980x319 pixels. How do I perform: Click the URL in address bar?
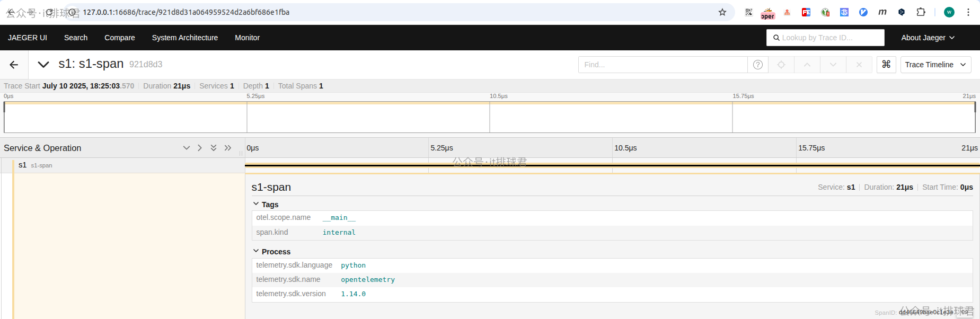186,12
